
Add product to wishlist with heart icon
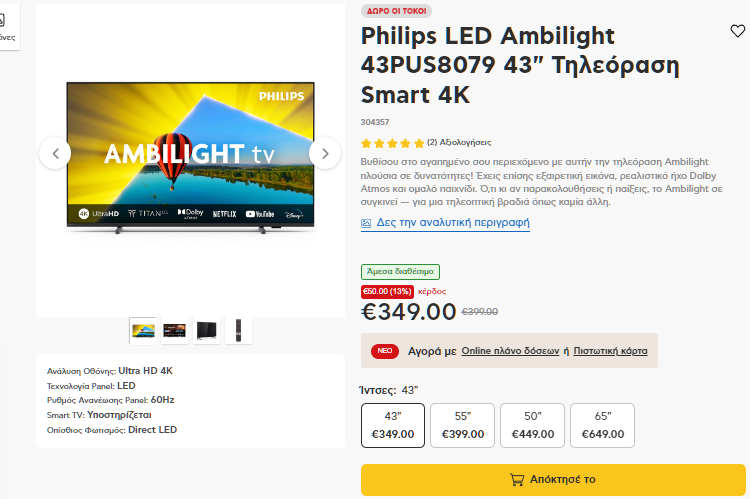click(x=737, y=31)
